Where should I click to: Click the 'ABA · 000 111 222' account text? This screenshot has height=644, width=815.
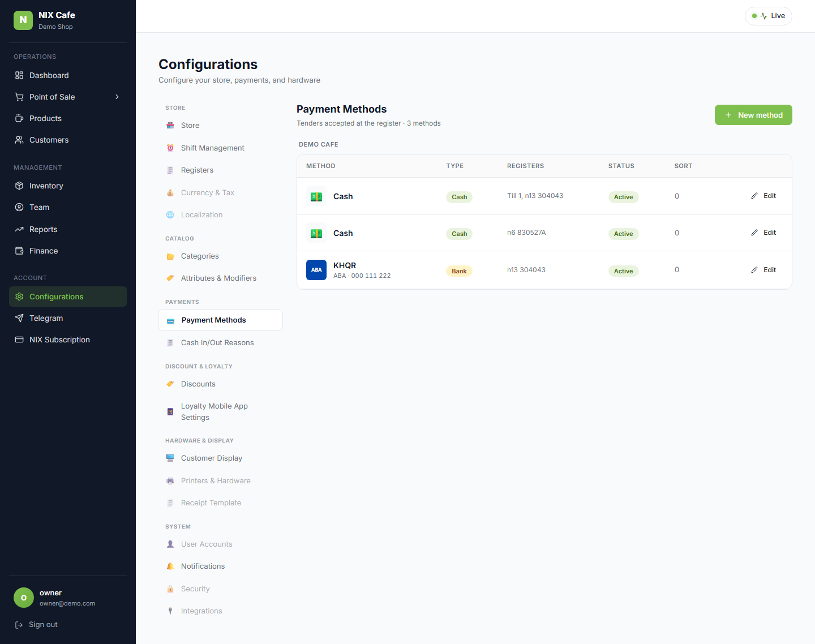coord(362,276)
